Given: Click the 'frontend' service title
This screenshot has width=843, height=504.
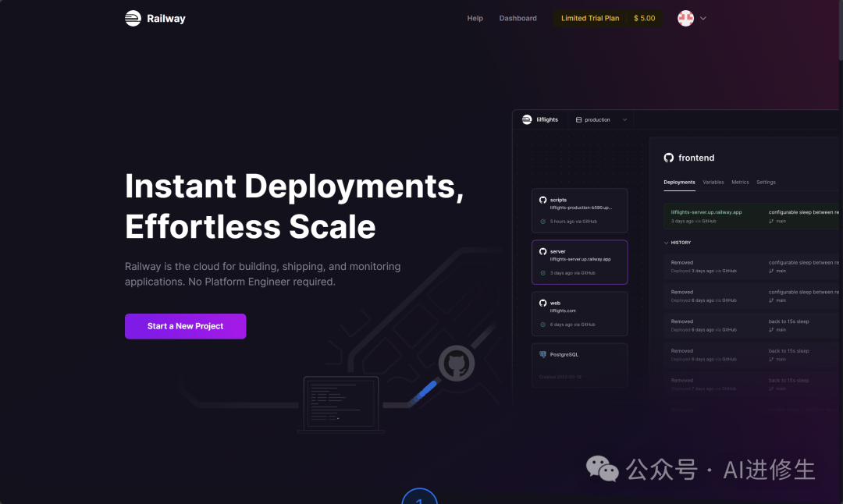Looking at the screenshot, I should pyautogui.click(x=696, y=158).
